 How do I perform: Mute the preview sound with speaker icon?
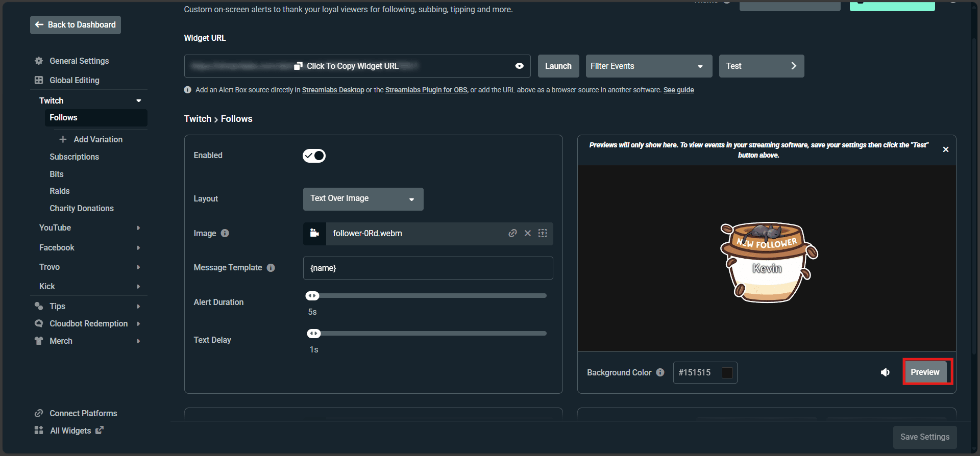coord(886,372)
